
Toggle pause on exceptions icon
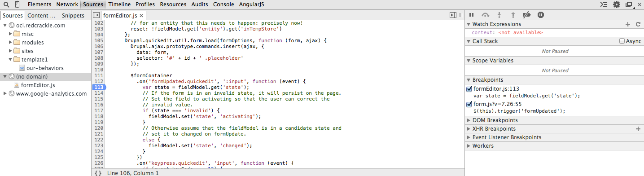(541, 15)
